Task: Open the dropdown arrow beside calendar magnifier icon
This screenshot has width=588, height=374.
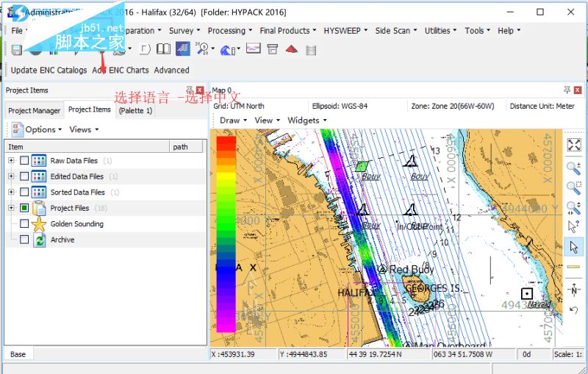Action: click(x=212, y=48)
